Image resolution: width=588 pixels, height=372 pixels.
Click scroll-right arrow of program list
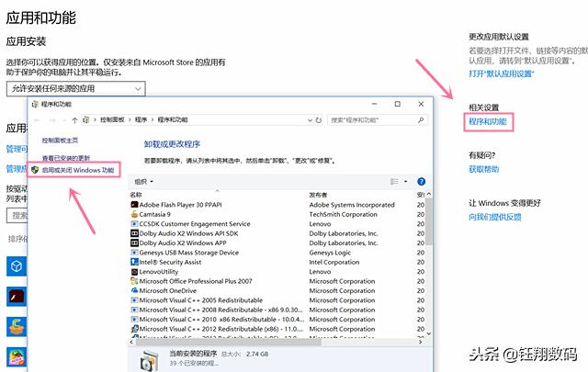point(420,342)
